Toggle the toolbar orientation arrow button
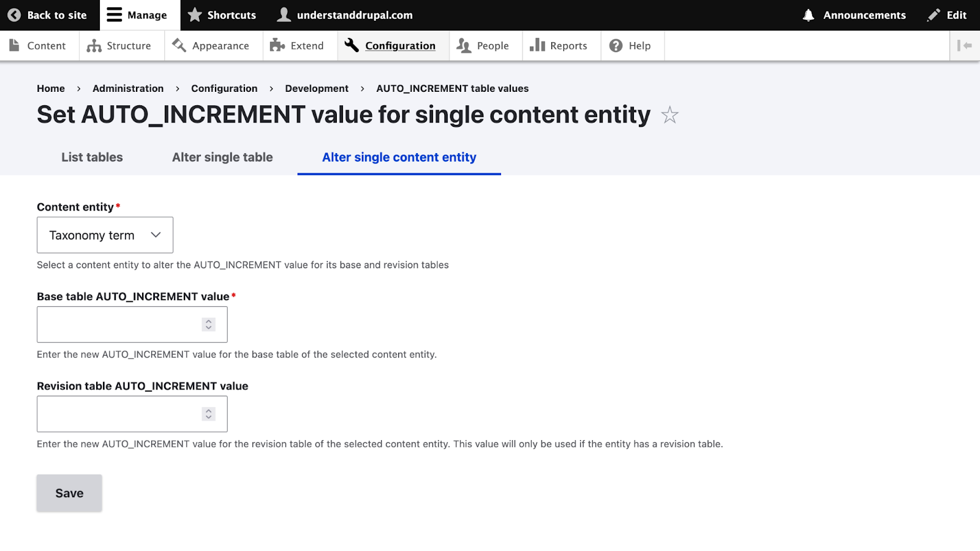Image resolution: width=980 pixels, height=551 pixels. [965, 46]
